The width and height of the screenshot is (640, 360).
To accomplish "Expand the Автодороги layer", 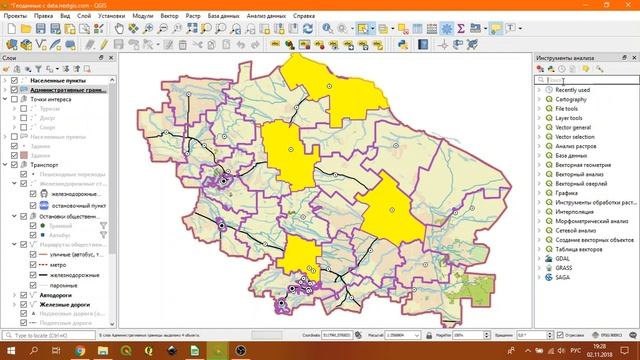I will 15,295.
